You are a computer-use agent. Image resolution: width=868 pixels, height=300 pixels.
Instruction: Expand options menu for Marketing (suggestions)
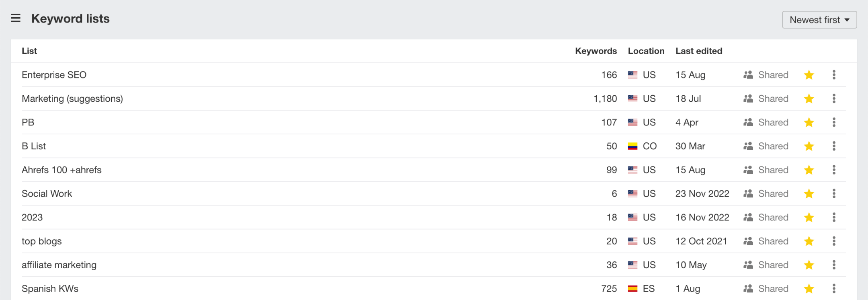(834, 99)
